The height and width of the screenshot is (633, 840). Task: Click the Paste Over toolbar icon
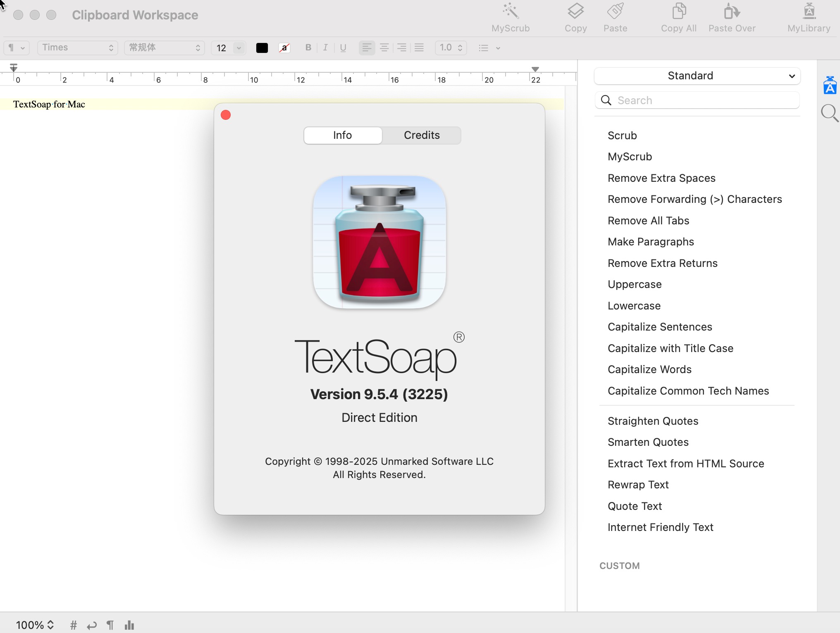click(732, 11)
